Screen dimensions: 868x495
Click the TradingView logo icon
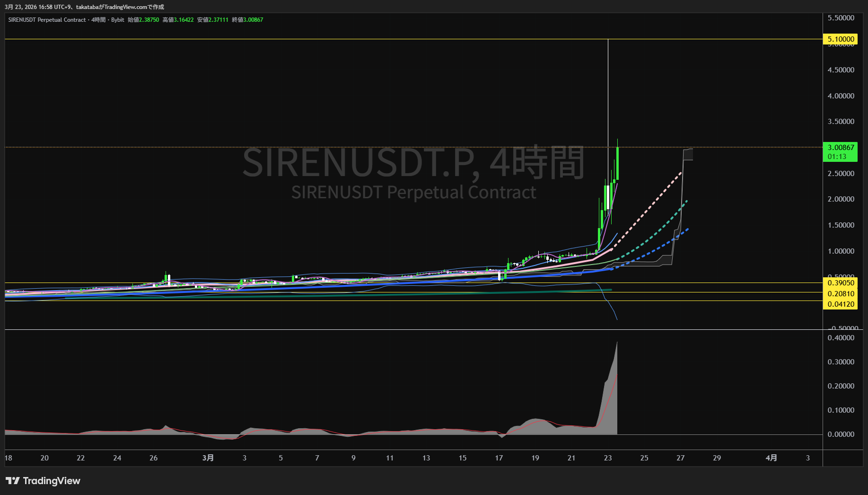click(13, 481)
